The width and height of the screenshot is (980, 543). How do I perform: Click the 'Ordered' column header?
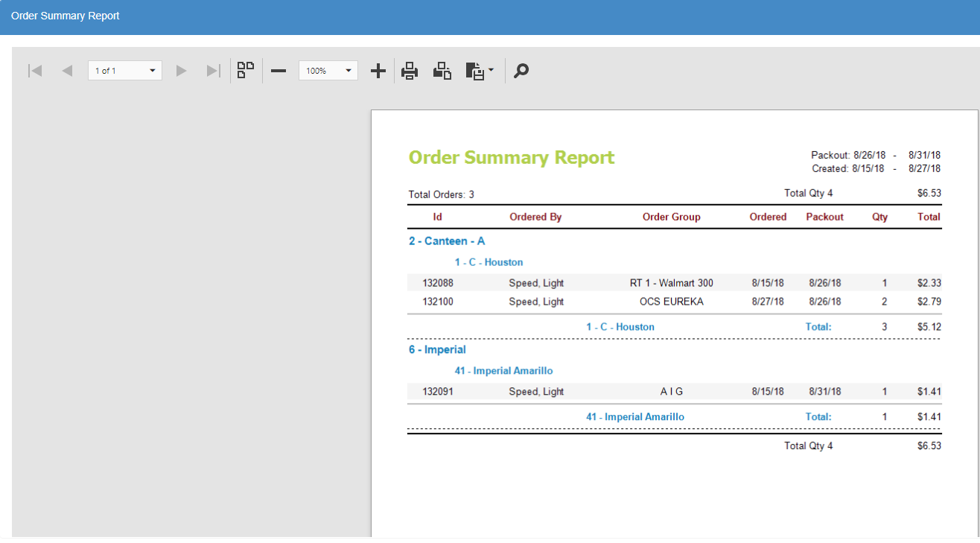click(x=768, y=217)
